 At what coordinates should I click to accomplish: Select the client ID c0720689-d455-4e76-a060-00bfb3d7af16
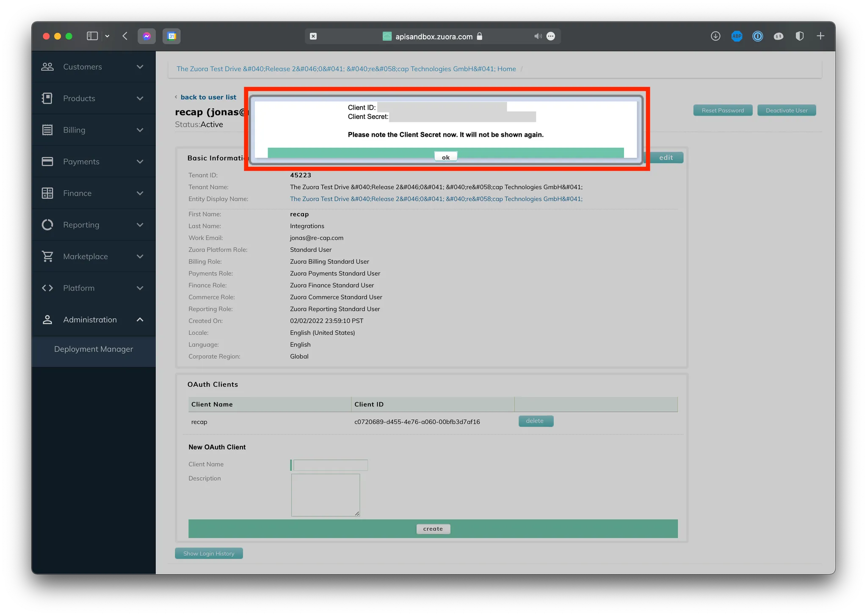click(417, 422)
